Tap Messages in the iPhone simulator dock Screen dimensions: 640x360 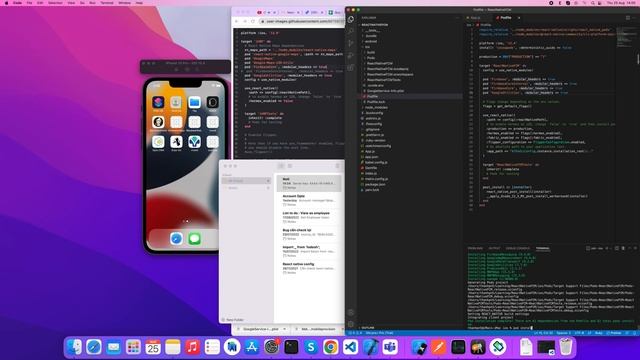point(194,238)
